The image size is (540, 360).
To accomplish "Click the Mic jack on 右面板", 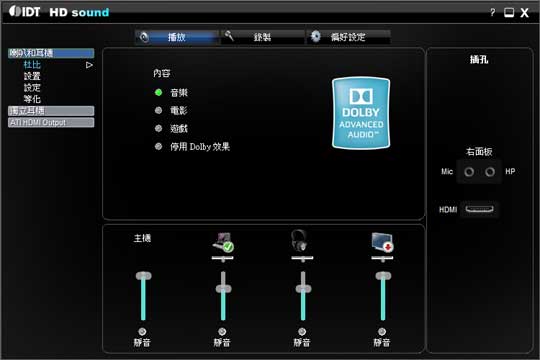I will point(469,172).
